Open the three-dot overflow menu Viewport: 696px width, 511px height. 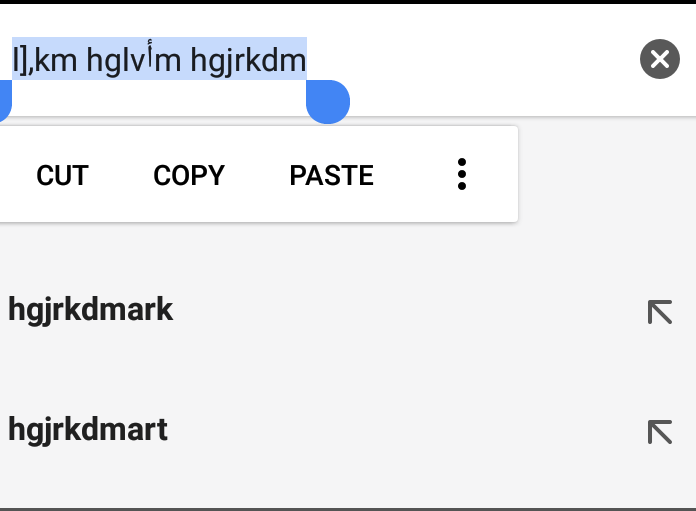click(461, 175)
